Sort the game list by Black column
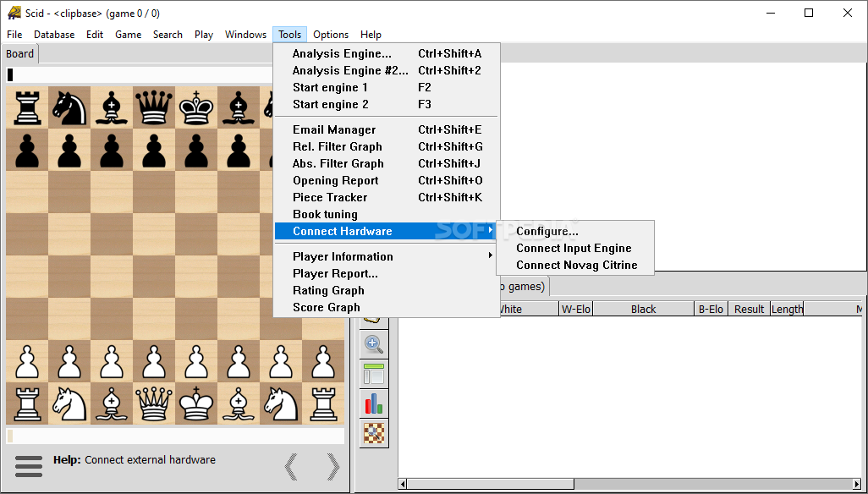The width and height of the screenshot is (868, 494). pos(643,309)
